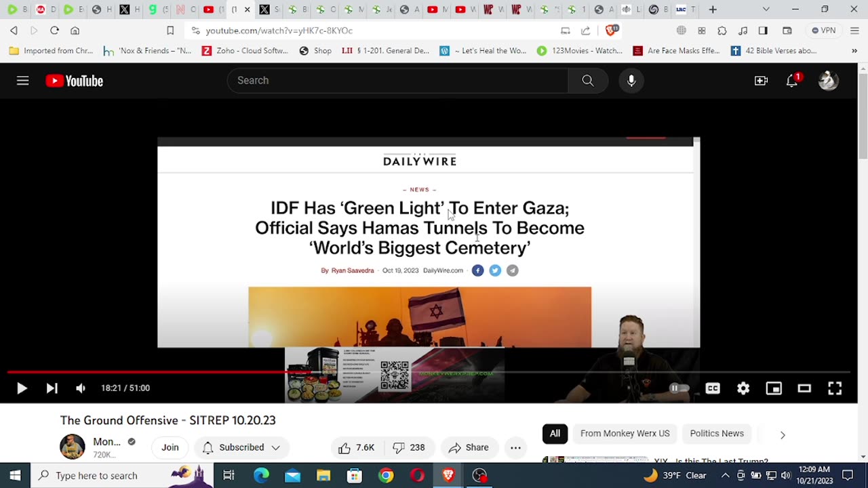Play the paused YouTube video
The image size is (868, 488).
(22, 388)
